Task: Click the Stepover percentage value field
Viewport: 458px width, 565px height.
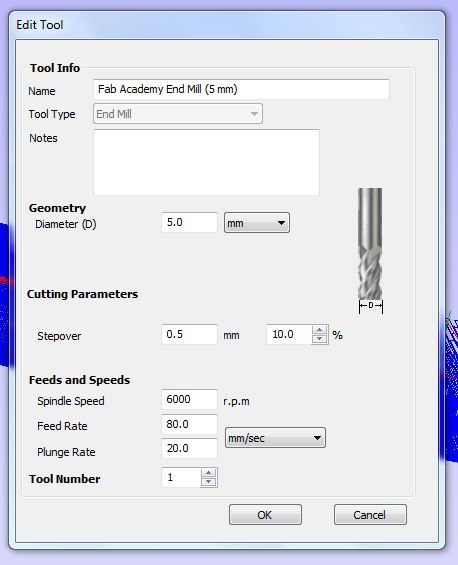Action: tap(289, 334)
